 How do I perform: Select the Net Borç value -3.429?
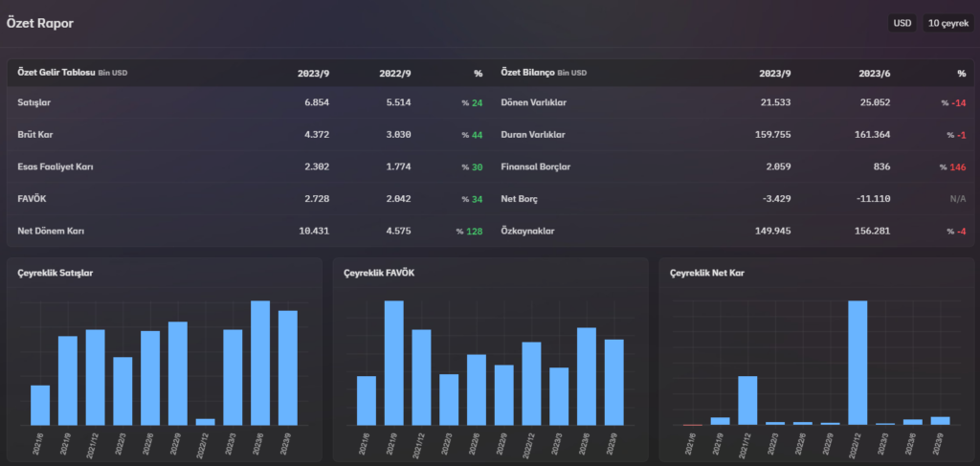[x=775, y=199]
